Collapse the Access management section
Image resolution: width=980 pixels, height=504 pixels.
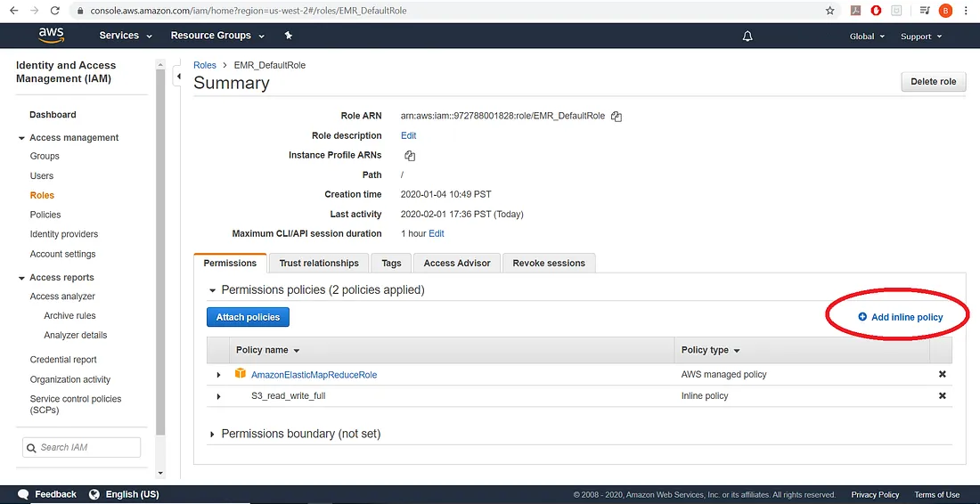coord(22,138)
